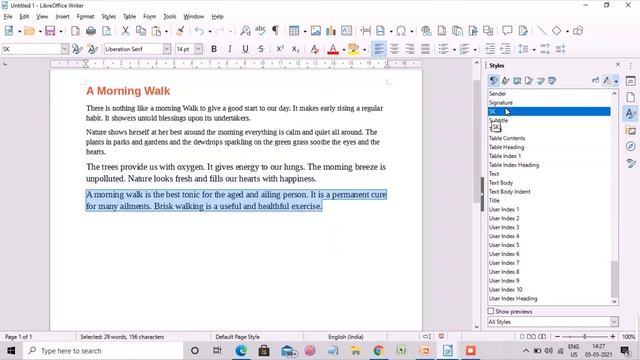
Task: Set Justified paragraph alignment
Action: click(425, 49)
